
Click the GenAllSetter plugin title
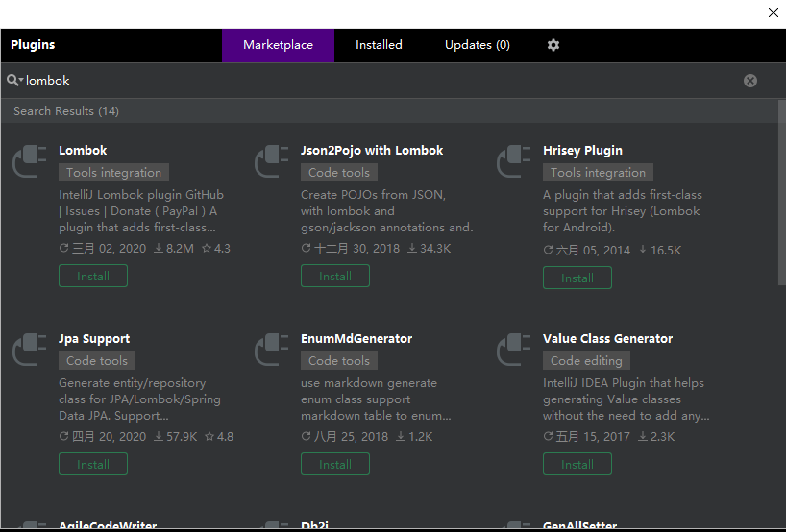pos(580,525)
